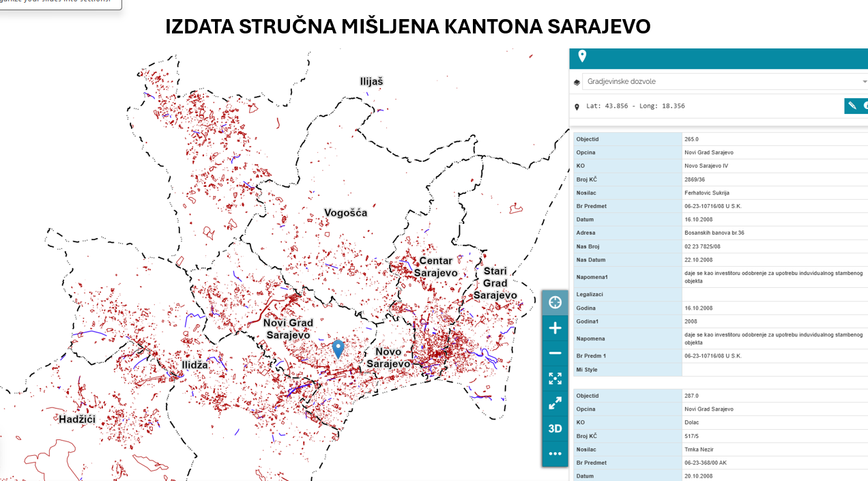Click the layers icon beside the layer selector
This screenshot has height=481, width=868.
click(577, 81)
